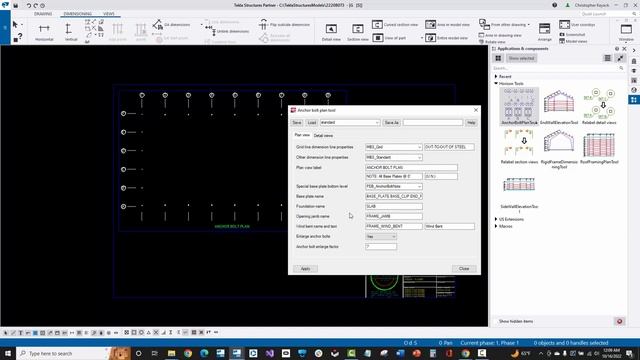Screen dimensions: 640x360
Task: Click Area in drawing view
Action: click(x=500, y=35)
